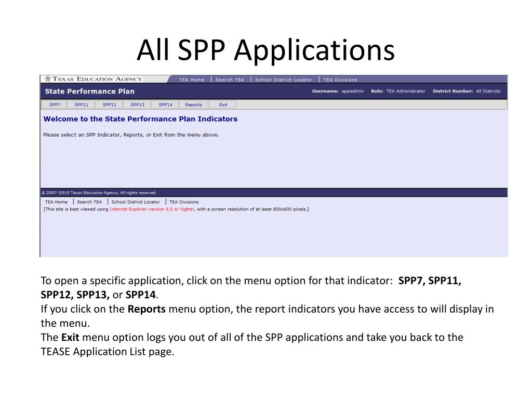Open TEA Divisions in top header
The width and height of the screenshot is (532, 399).
point(340,79)
